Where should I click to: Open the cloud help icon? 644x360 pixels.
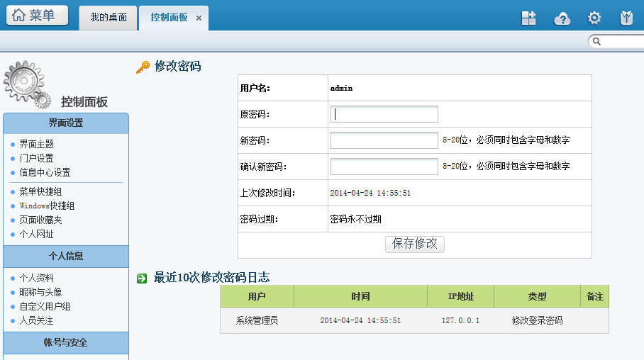(x=562, y=18)
